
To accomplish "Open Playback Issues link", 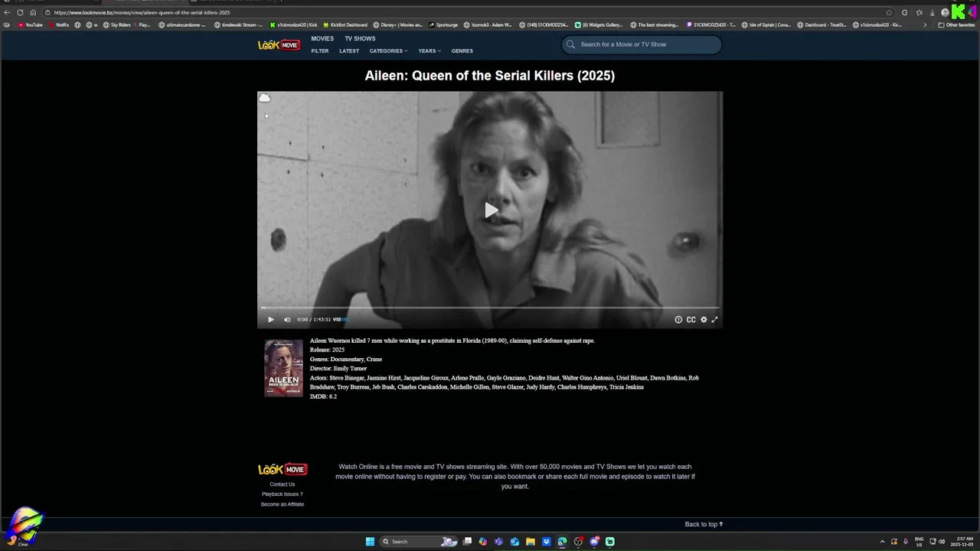I will [x=283, y=494].
